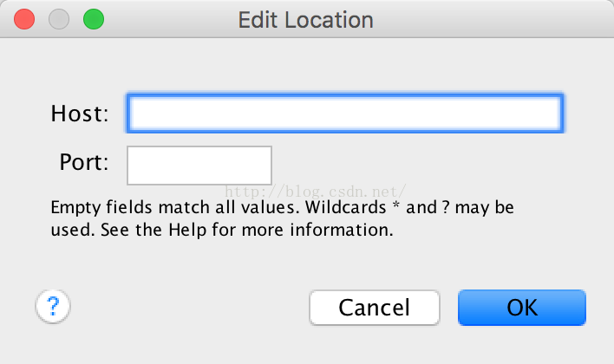Click the "Edit Location" title text
614x364 pixels.
click(306, 19)
